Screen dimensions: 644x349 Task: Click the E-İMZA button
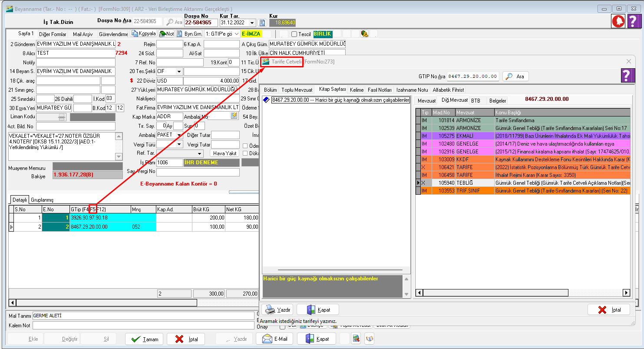coord(252,33)
